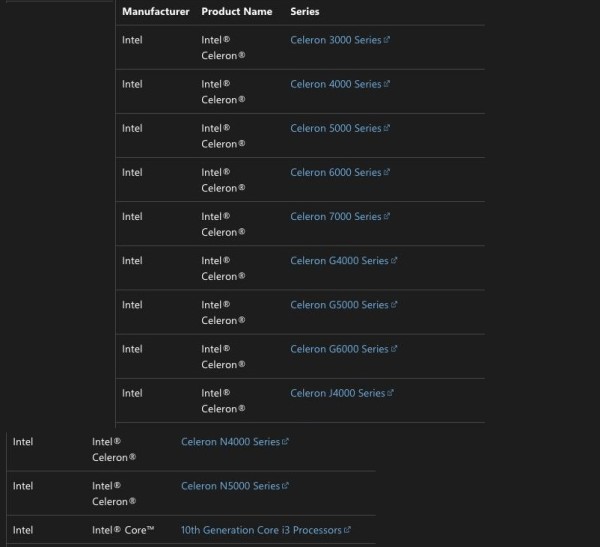This screenshot has height=547, width=600.
Task: Open the Celeron G4000 Series link
Action: coord(339,261)
